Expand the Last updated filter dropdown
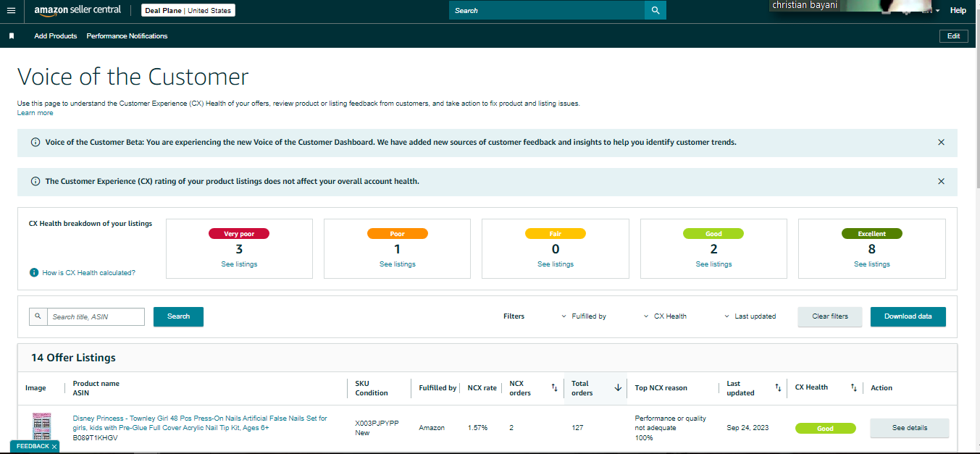 [750, 316]
